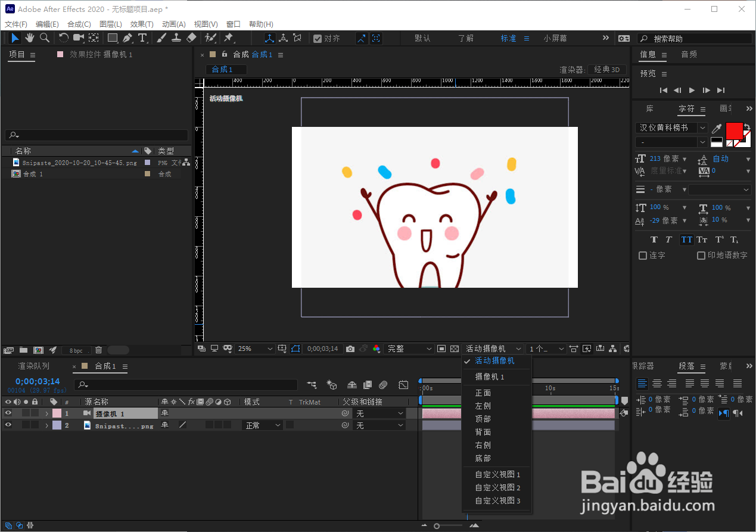The height and width of the screenshot is (532, 756).
Task: Select the Hand tool
Action: tap(30, 38)
